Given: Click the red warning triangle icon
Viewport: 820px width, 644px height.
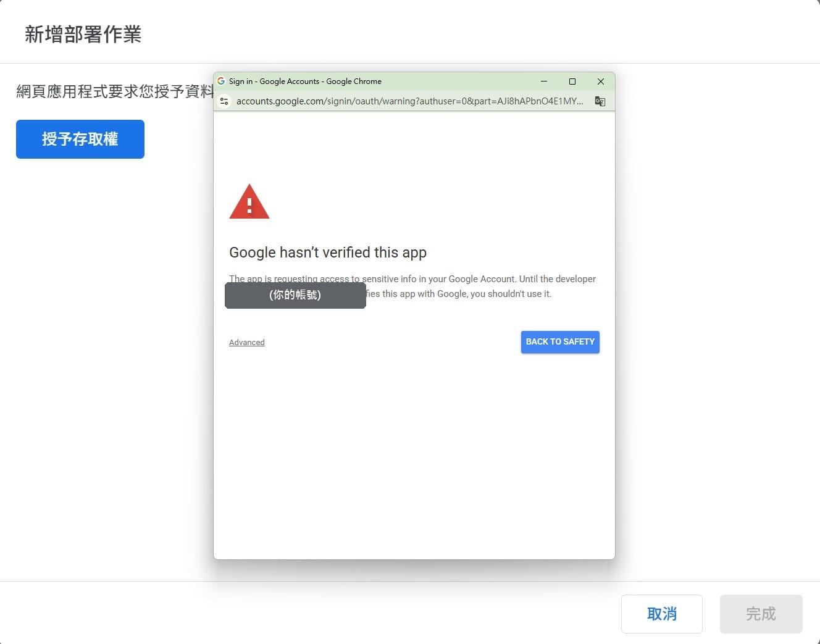Looking at the screenshot, I should (249, 201).
